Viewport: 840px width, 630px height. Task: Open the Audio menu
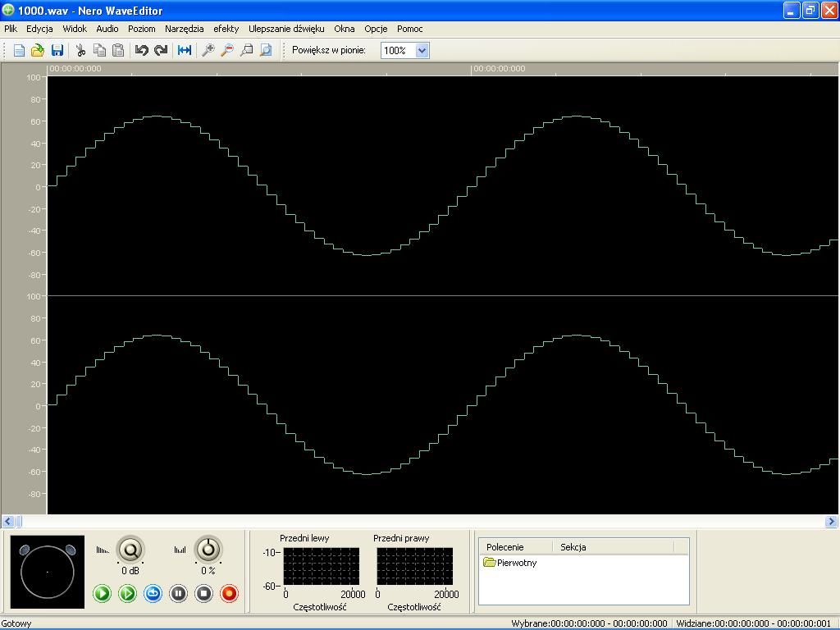(107, 29)
